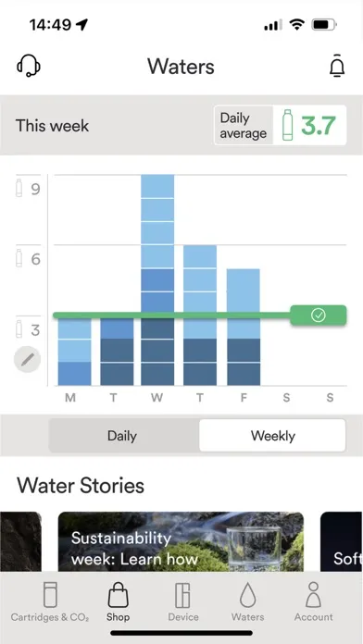363x644 pixels.
Task: Open Waters droplet tab
Action: tap(247, 601)
